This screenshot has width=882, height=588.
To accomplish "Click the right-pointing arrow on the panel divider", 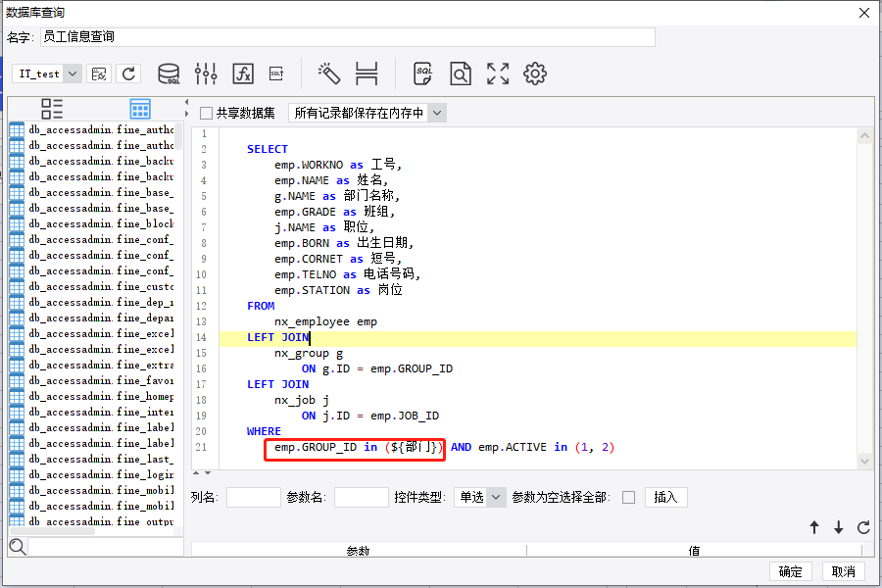I will (187, 114).
